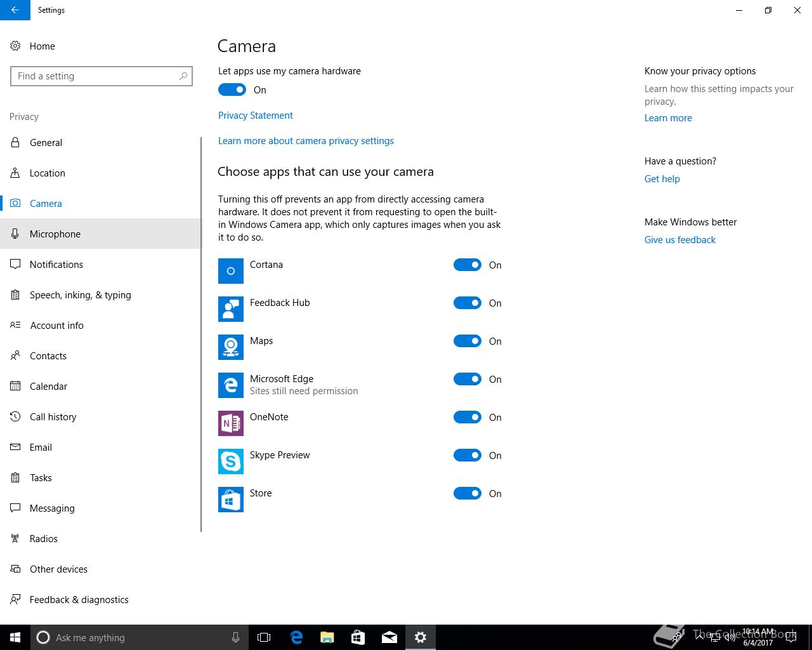Click the OneNote app icon
Image resolution: width=812 pixels, height=650 pixels.
230,423
